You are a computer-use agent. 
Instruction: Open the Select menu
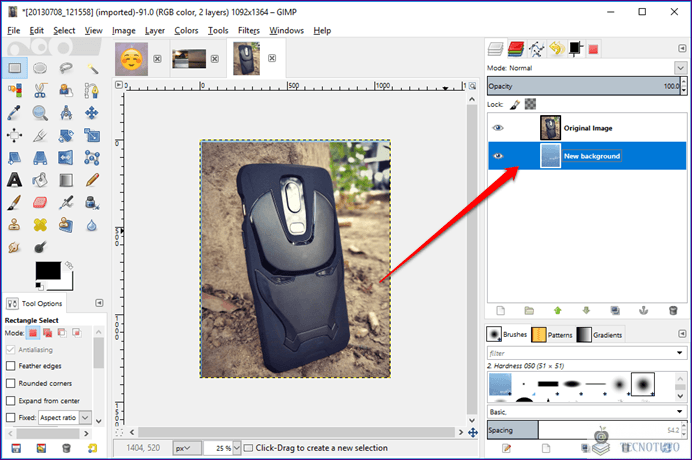[64, 30]
